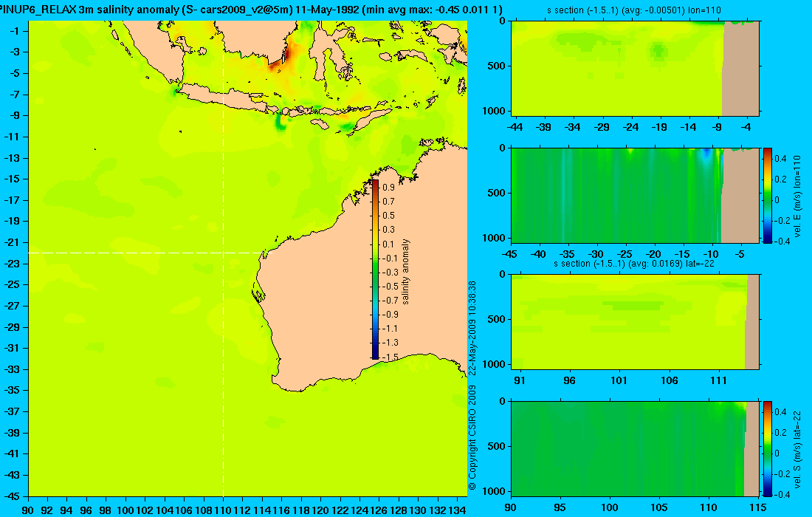The width and height of the screenshot is (812, 517).
Task: Click the vel. E colorbar beside the second section
Action: 768,195
